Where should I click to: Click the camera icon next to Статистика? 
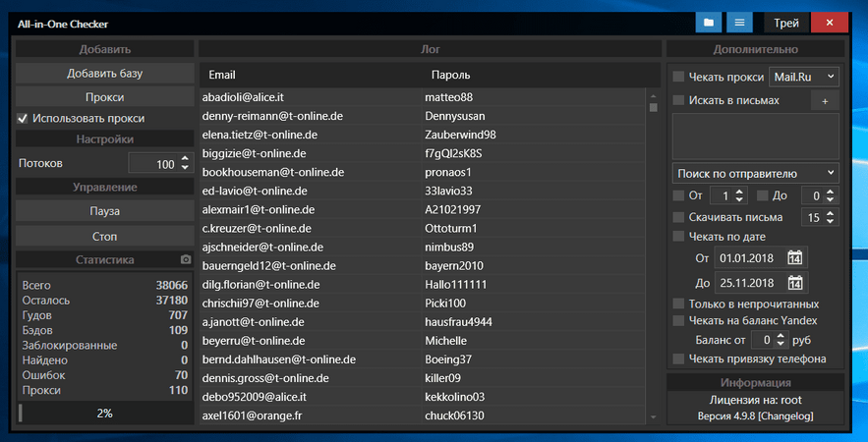click(185, 259)
